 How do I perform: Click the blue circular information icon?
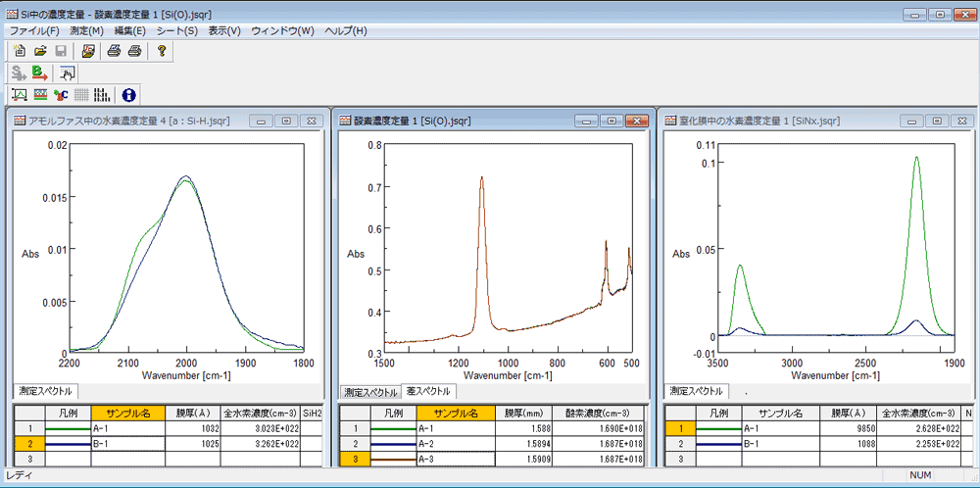(129, 95)
